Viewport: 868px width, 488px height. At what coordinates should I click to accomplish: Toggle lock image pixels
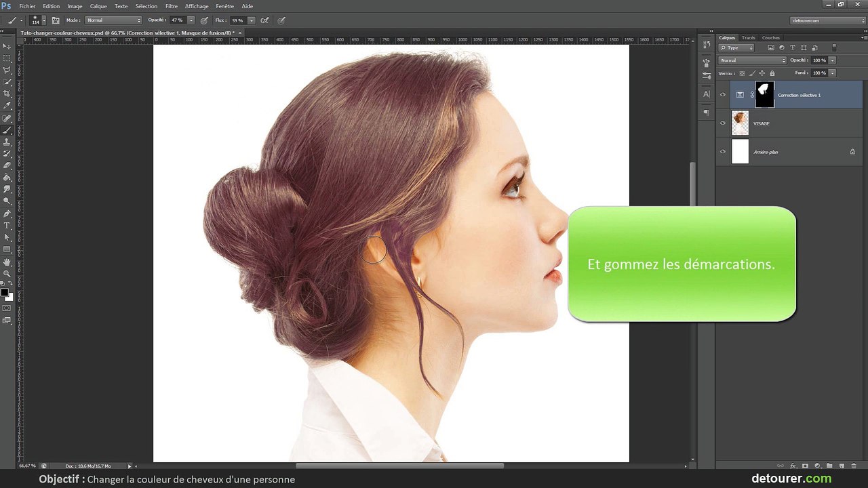(752, 73)
